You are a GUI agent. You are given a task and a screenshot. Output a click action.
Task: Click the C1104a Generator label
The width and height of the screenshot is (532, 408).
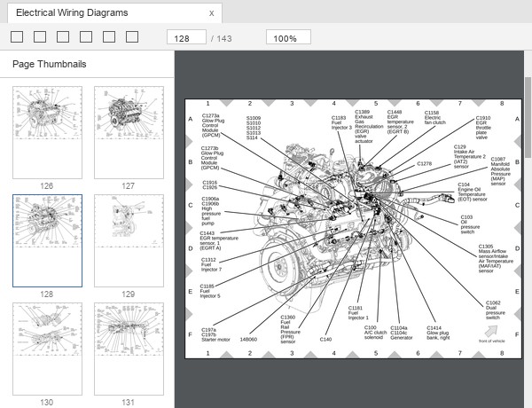(x=402, y=333)
